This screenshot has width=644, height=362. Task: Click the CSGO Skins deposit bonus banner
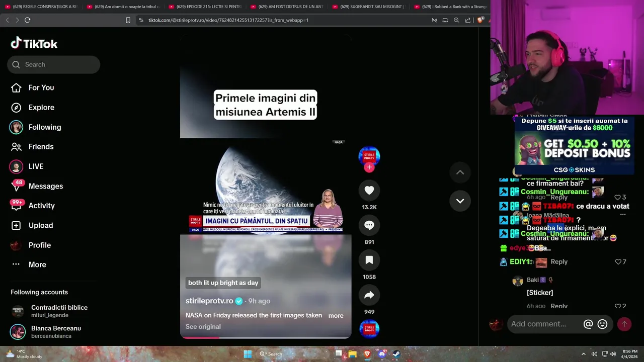(x=574, y=145)
